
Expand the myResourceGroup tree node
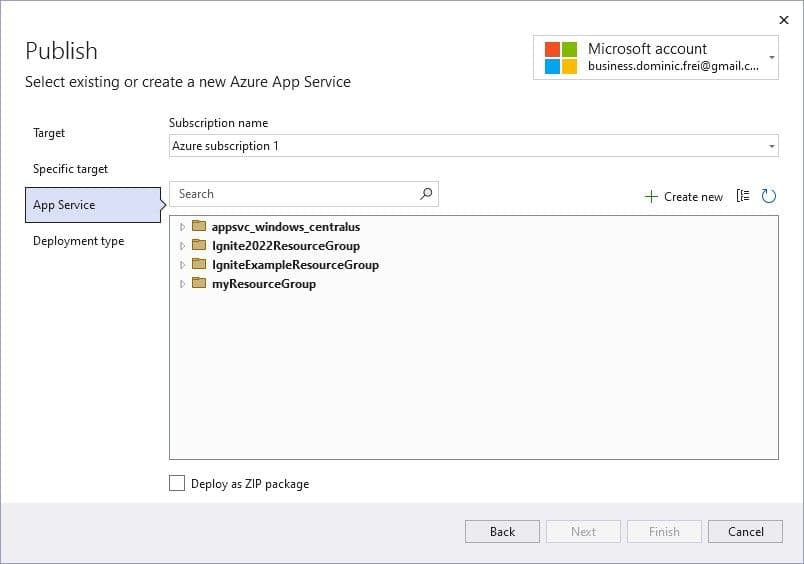(182, 284)
